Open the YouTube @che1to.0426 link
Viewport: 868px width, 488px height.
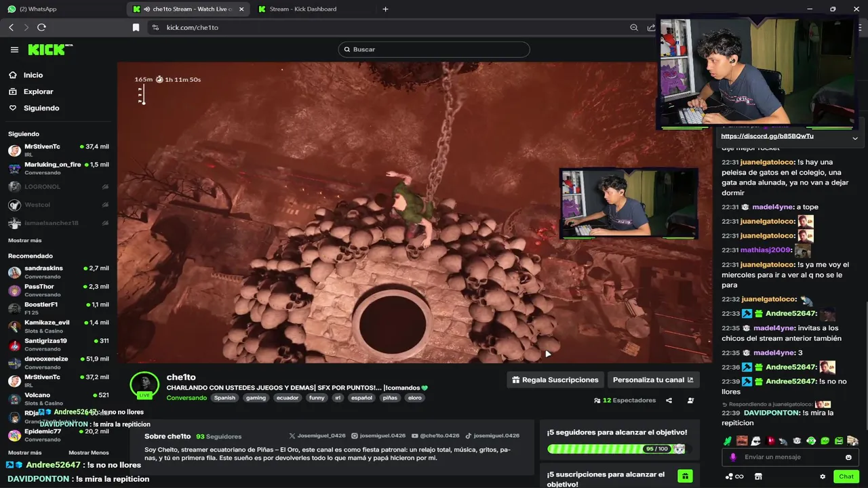point(435,436)
